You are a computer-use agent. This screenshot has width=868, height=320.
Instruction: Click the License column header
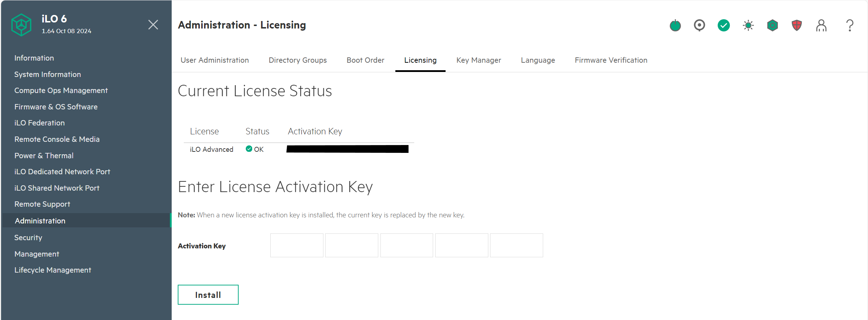204,131
